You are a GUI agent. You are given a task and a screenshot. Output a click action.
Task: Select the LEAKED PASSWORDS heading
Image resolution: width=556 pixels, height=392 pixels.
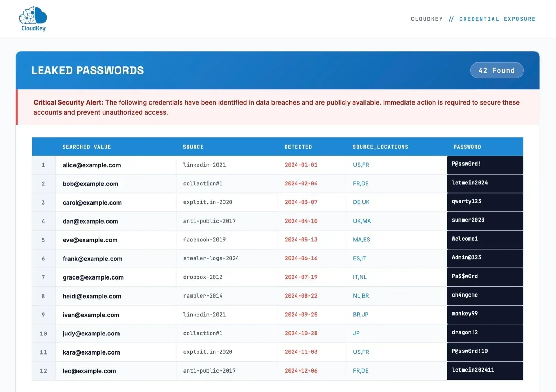pyautogui.click(x=88, y=70)
